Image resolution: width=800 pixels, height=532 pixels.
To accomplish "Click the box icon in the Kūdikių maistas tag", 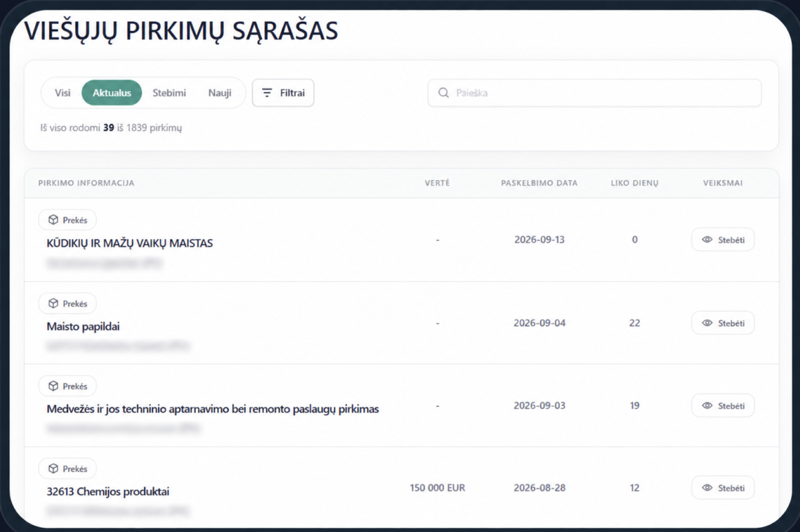I will point(53,220).
